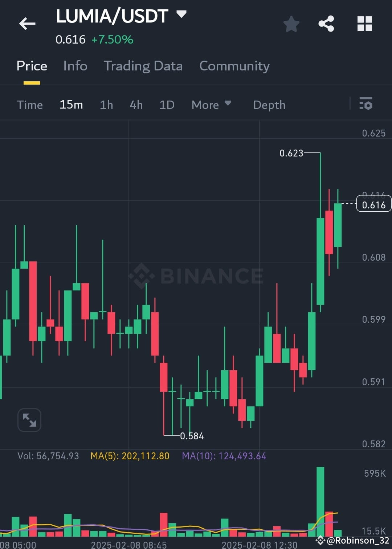The image size is (392, 549).
Task: Open the Community tab
Action: click(x=234, y=66)
